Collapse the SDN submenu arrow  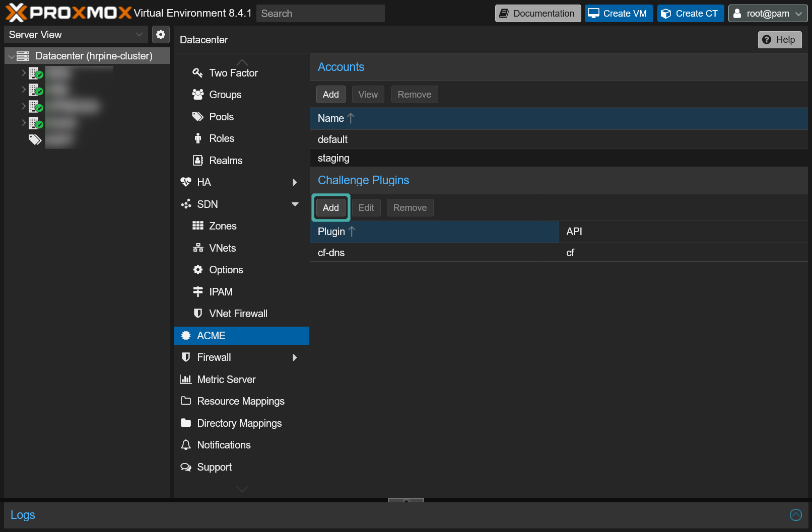coord(295,204)
